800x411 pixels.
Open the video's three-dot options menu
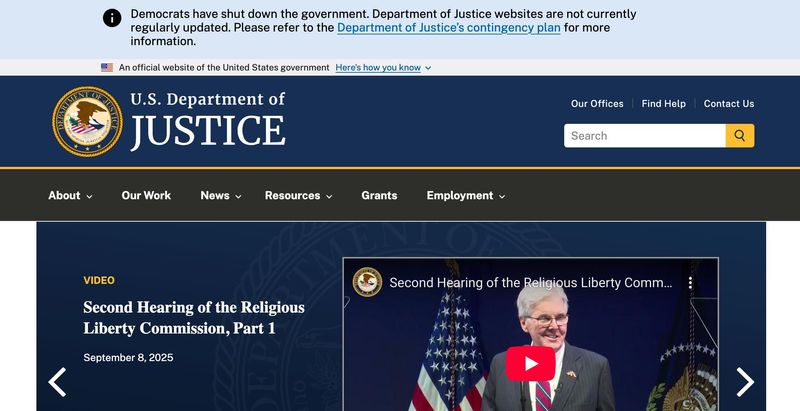(x=690, y=283)
